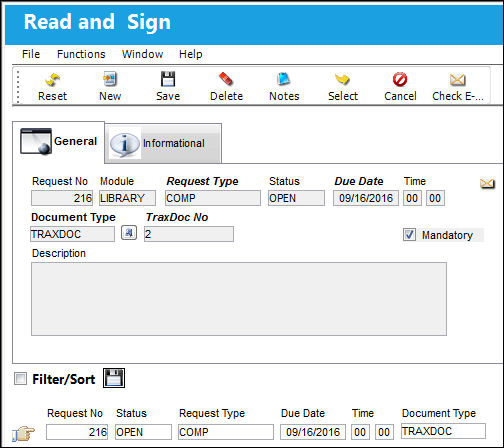Click the Request No field in General tab
The height and width of the screenshot is (448, 504).
[62, 198]
